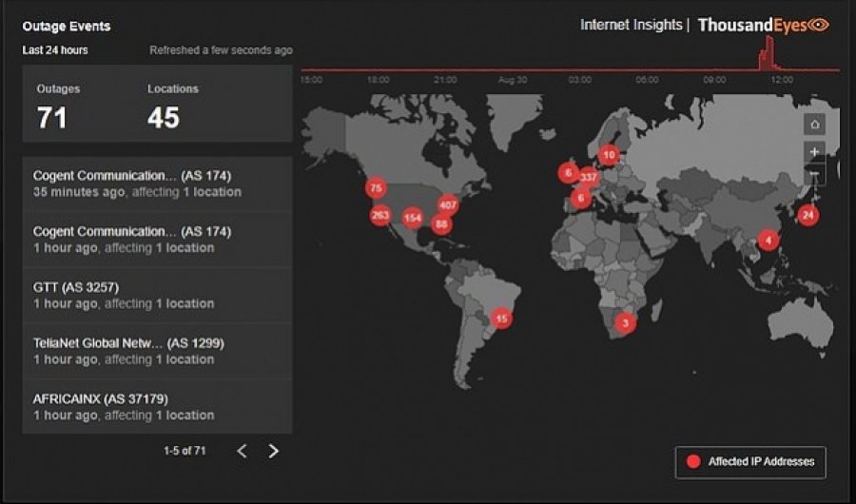Open the AFRICAINX (AS 37179) outage entry
The image size is (856, 504).
pos(157,407)
